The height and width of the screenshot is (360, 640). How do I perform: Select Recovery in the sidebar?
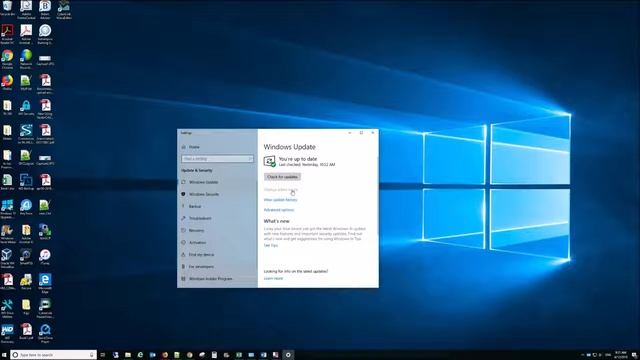(x=196, y=231)
